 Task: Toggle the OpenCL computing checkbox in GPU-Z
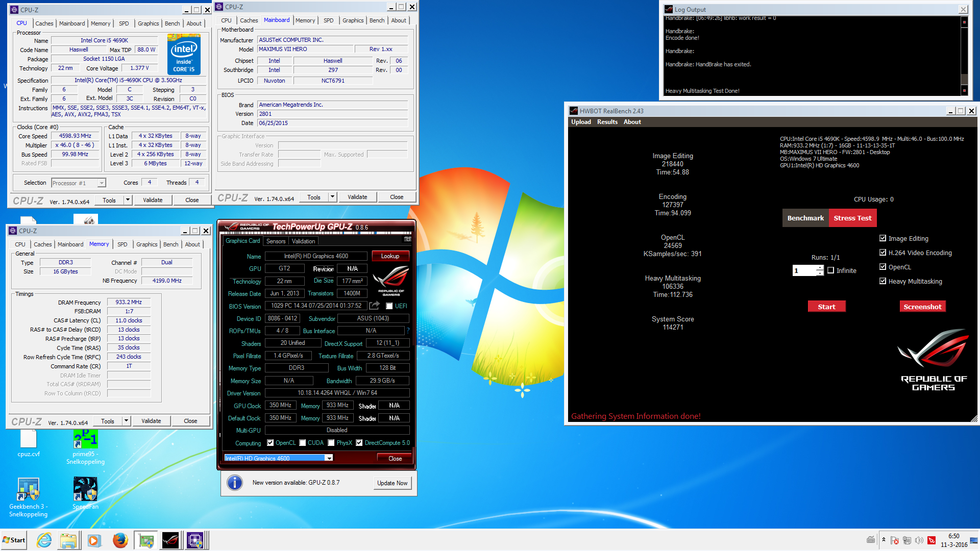(271, 443)
